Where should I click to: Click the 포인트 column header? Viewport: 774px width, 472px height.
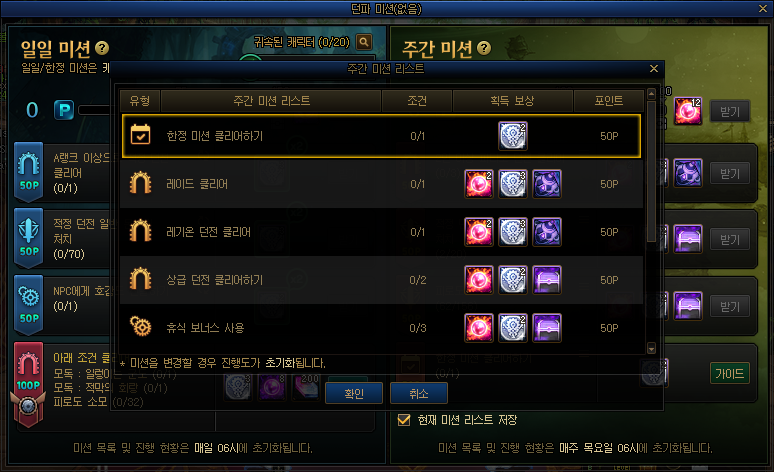click(608, 101)
